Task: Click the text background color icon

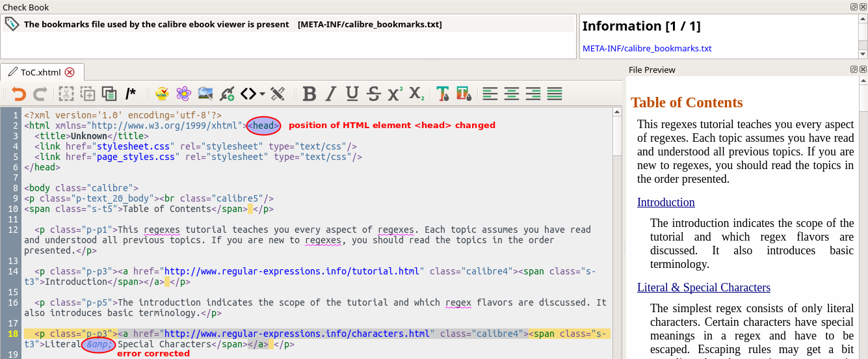Action: [464, 94]
